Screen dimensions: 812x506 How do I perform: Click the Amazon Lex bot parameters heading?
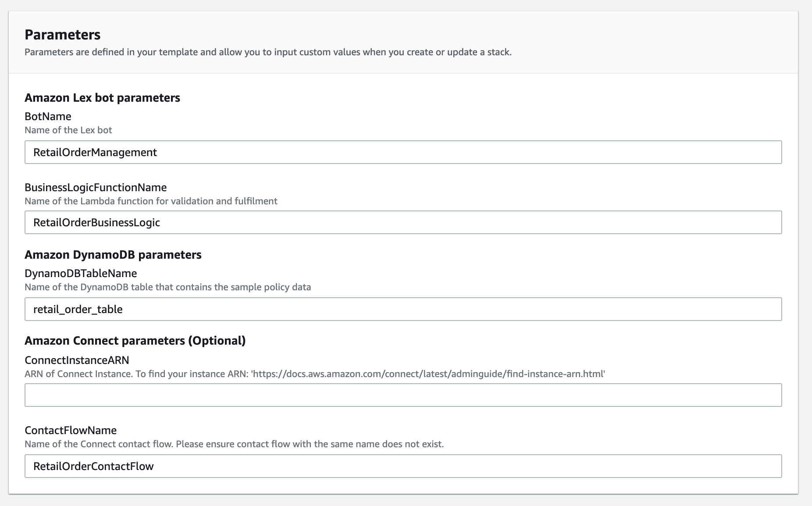(x=102, y=97)
